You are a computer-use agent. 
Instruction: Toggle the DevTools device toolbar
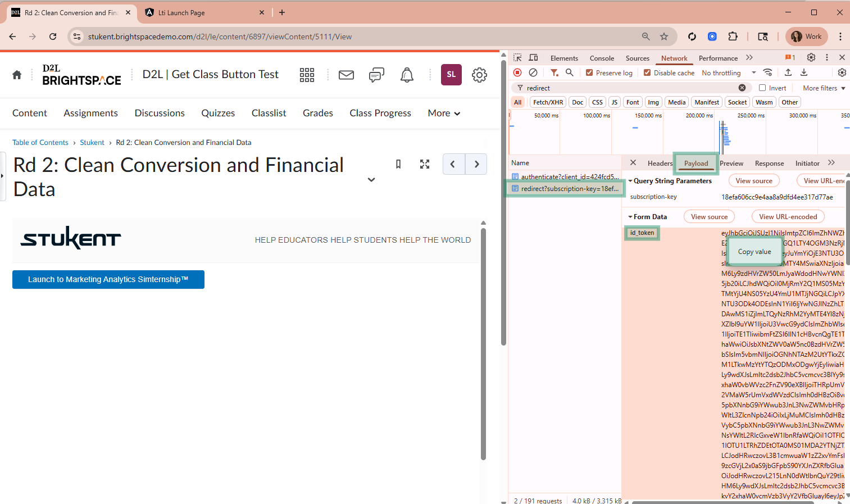[x=533, y=58]
